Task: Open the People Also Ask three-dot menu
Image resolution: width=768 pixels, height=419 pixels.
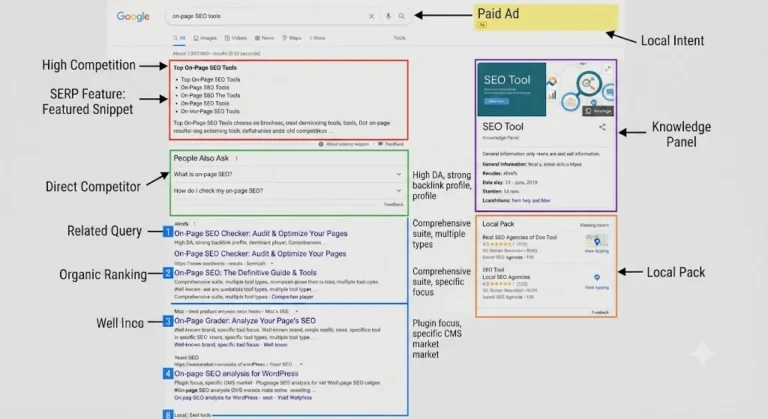Action: click(237, 158)
